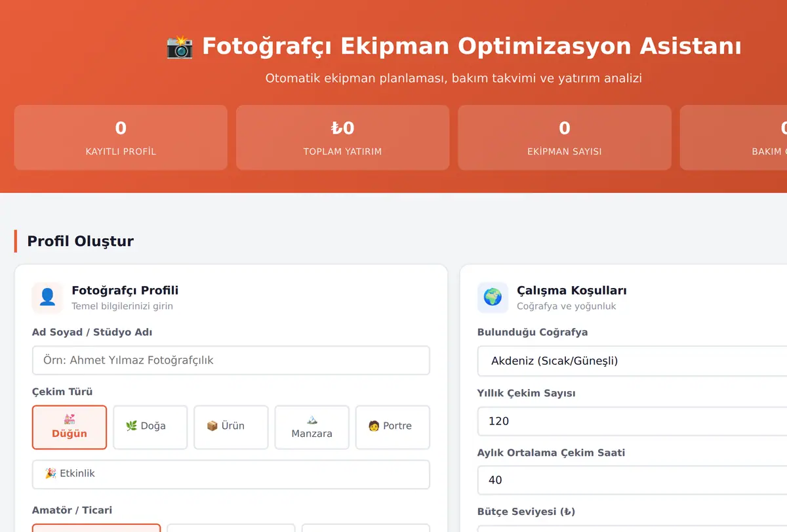
Task: Click the Profil Oluştur heading
Action: coord(80,241)
